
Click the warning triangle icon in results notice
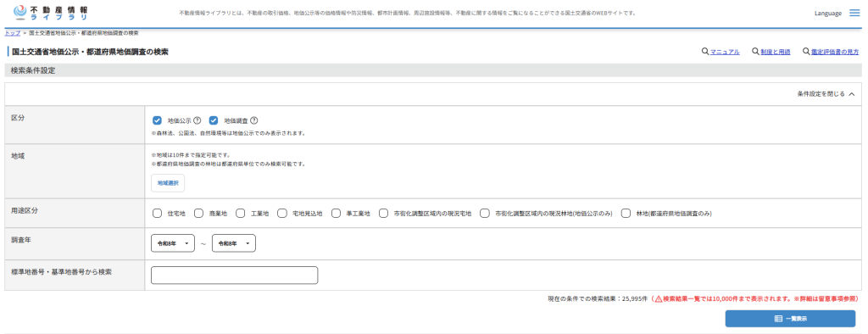[659, 298]
